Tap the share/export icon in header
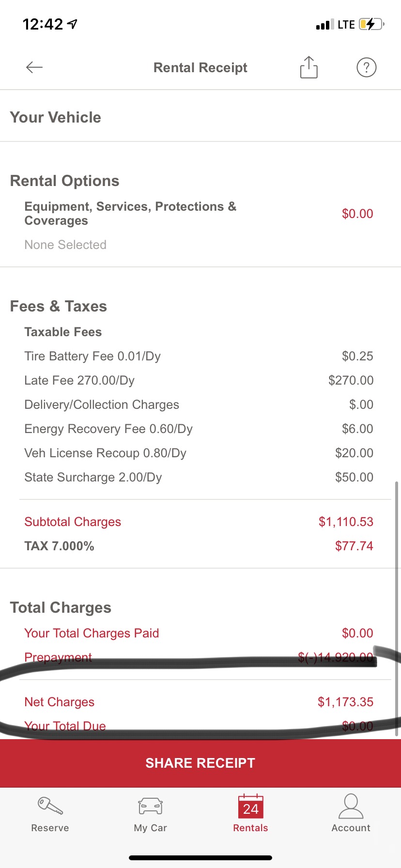This screenshot has width=401, height=868. click(308, 67)
